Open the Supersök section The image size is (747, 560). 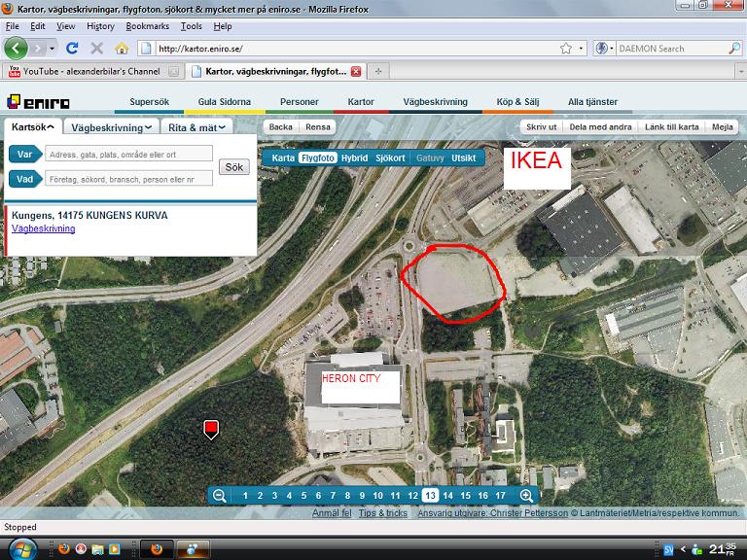click(x=149, y=102)
